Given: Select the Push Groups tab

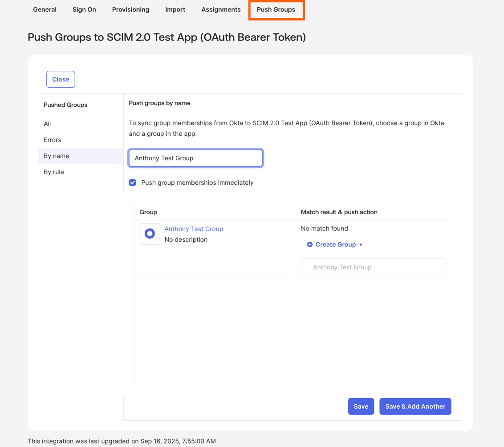Looking at the screenshot, I should pyautogui.click(x=276, y=10).
